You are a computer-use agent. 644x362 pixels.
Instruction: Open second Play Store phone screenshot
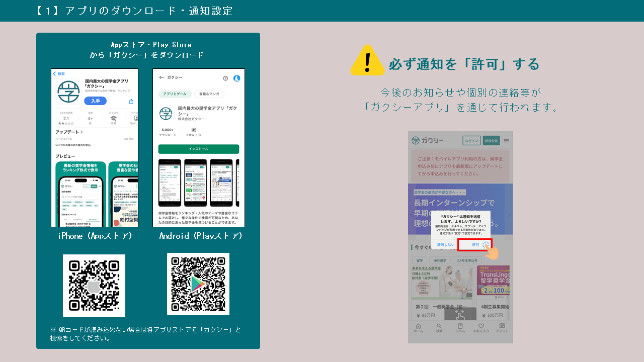click(x=195, y=183)
